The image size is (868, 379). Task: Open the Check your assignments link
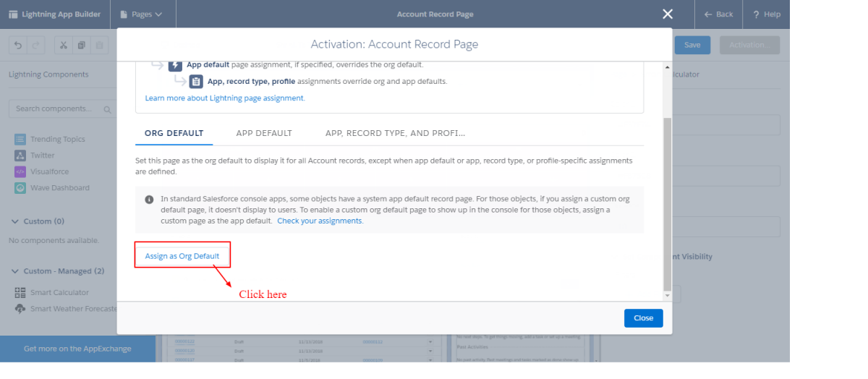[x=320, y=221]
